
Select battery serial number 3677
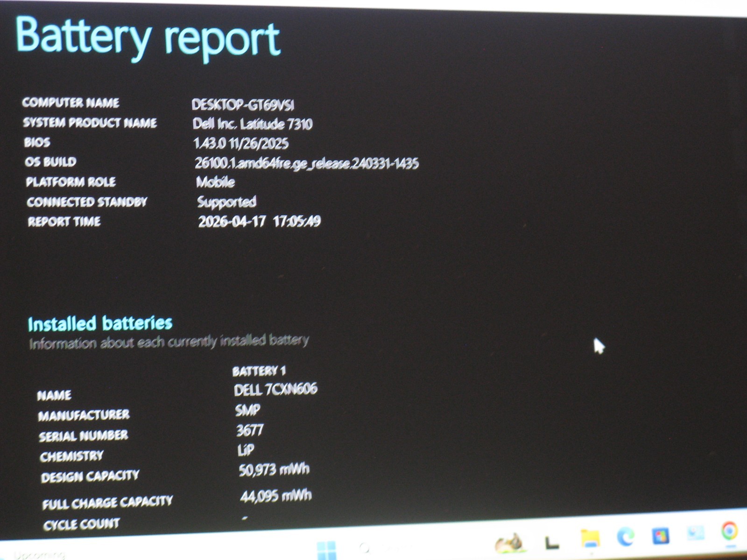tap(250, 430)
